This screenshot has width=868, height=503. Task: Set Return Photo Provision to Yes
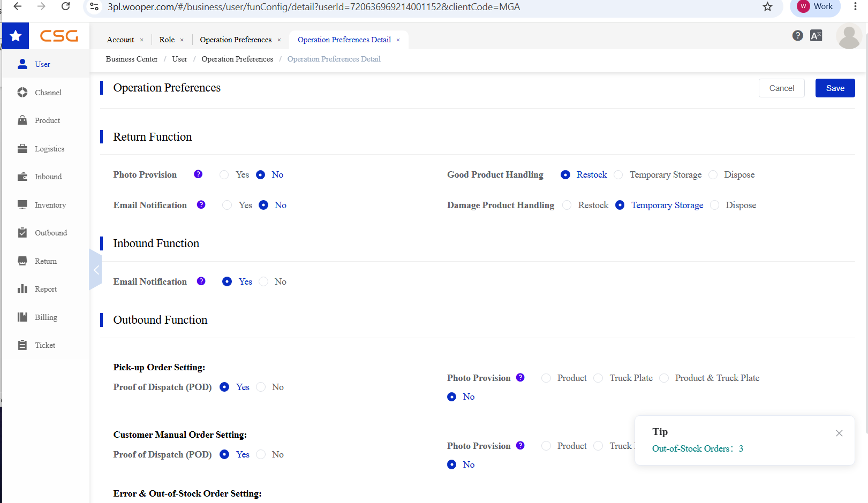tap(224, 175)
